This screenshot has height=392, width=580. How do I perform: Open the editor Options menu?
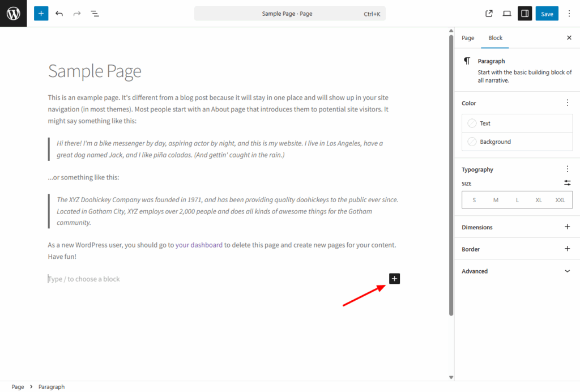tap(569, 14)
